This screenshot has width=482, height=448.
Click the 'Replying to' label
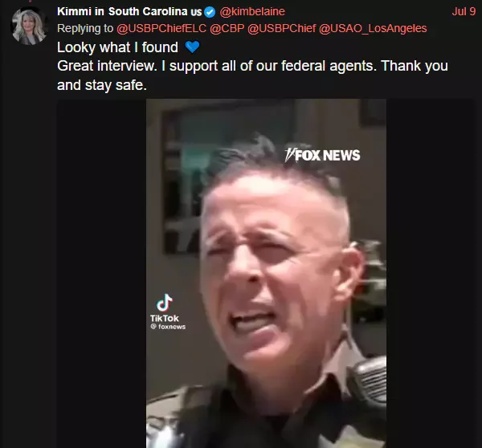click(85, 28)
